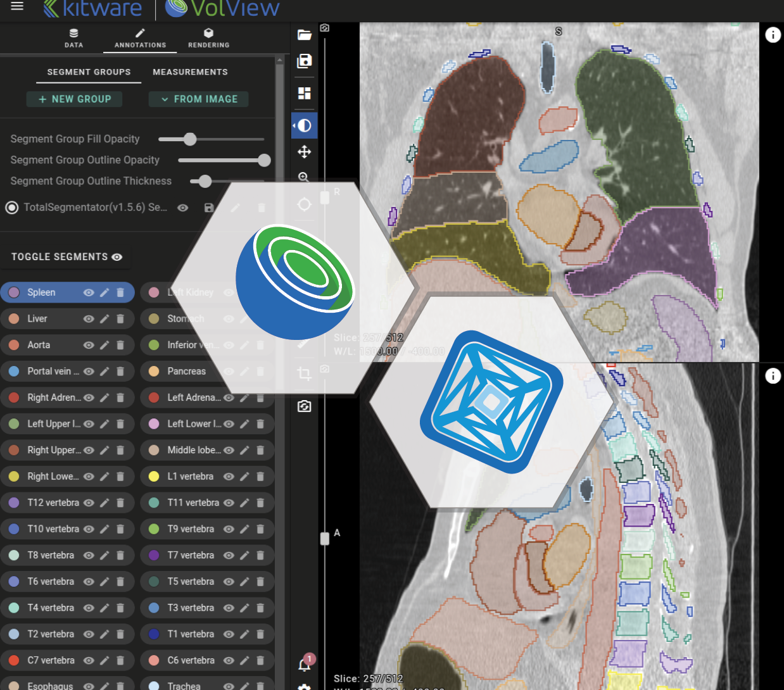Select the Left Upper lobe segment row
The width and height of the screenshot is (784, 690).
pyautogui.click(x=67, y=424)
